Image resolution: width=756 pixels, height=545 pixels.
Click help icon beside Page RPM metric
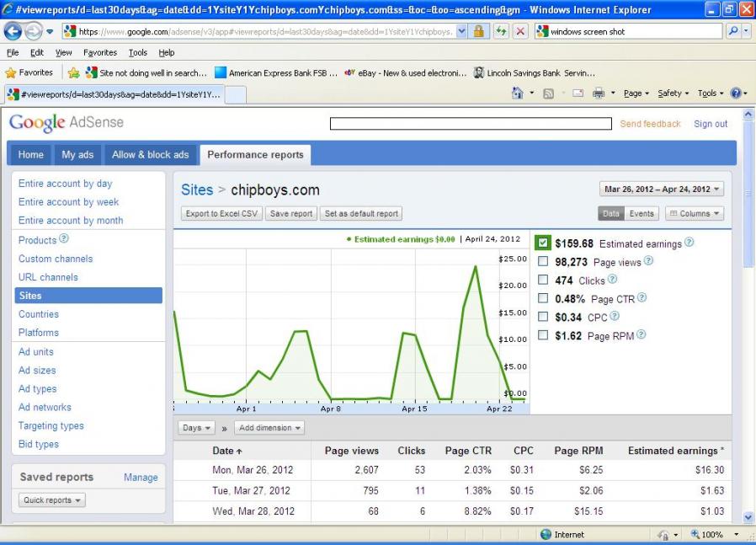[641, 334]
